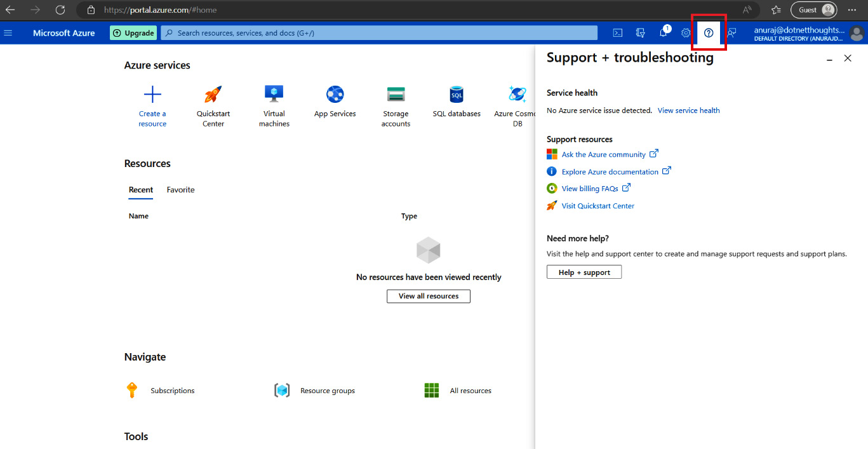
Task: Click Create a resource plus icon
Action: pyautogui.click(x=152, y=95)
